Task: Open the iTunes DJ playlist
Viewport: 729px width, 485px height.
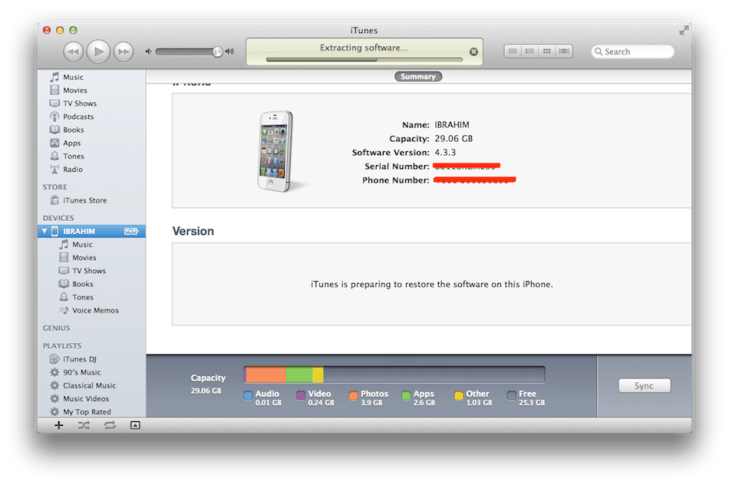Action: (x=80, y=359)
